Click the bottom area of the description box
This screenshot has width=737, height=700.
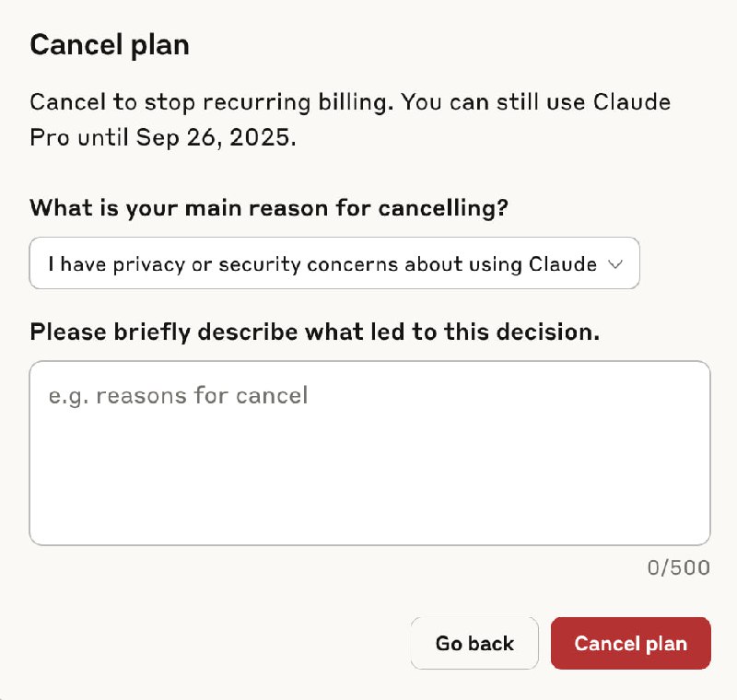(x=369, y=520)
